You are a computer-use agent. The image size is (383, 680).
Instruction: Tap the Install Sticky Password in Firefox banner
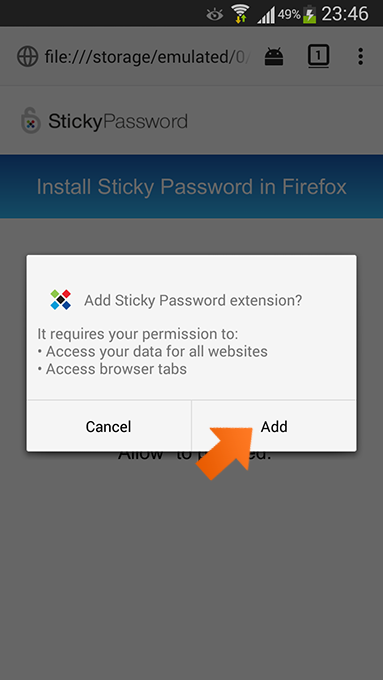(191, 187)
